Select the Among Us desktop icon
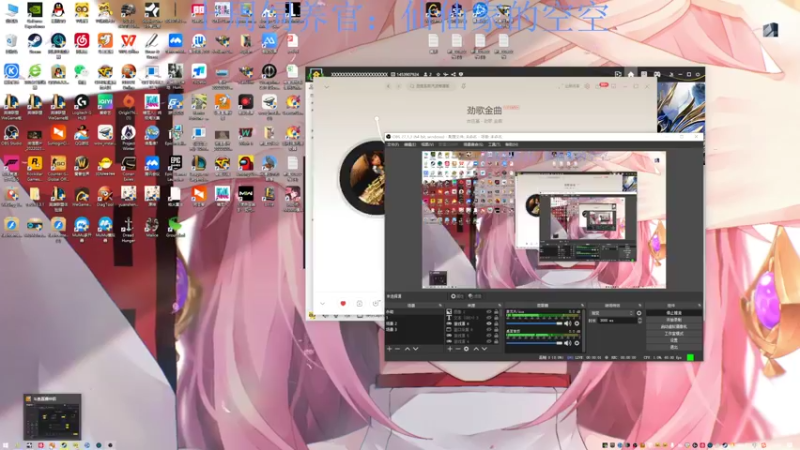 (246, 163)
